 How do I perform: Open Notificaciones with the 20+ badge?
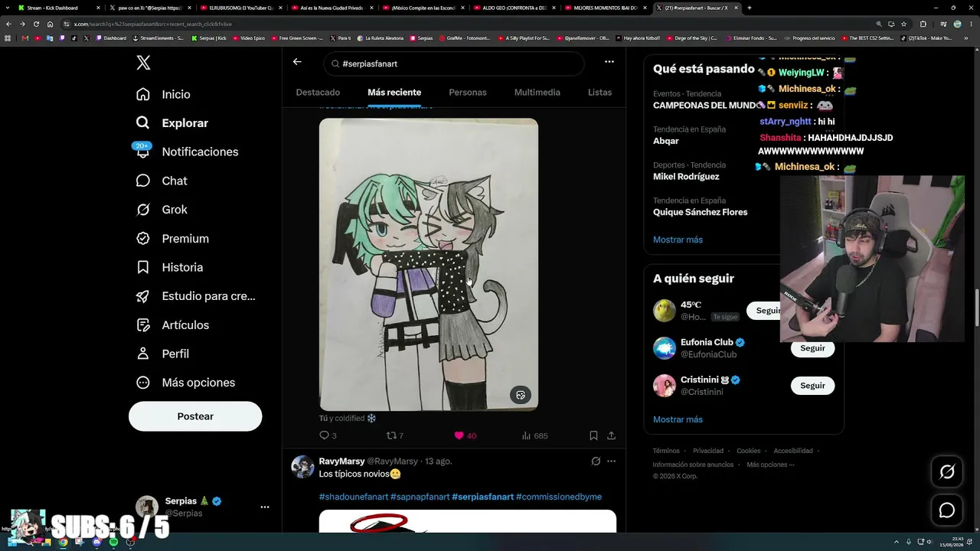tap(187, 152)
